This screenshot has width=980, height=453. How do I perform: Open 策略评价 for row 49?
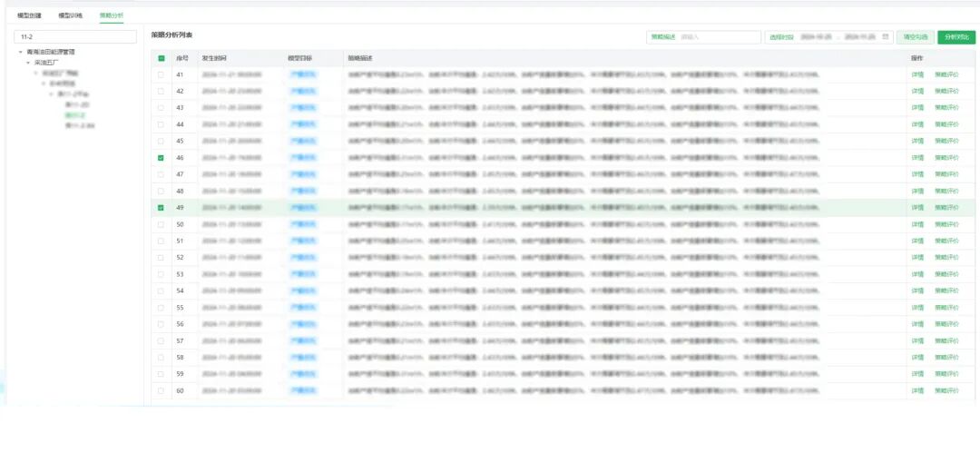click(x=946, y=208)
